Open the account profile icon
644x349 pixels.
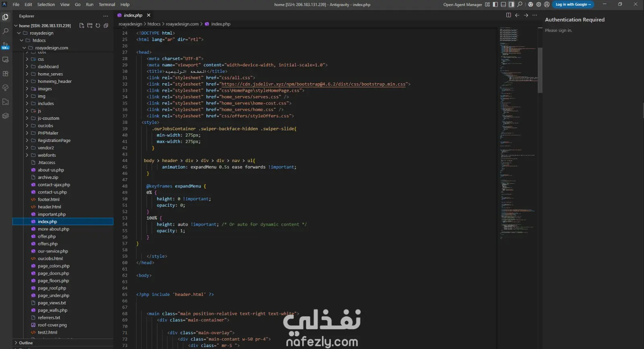tap(547, 4)
